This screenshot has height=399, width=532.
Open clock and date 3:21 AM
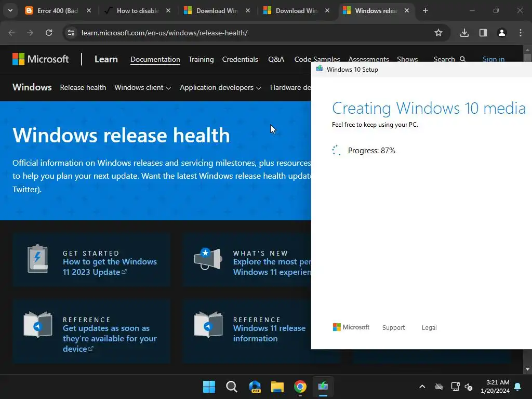(x=495, y=387)
